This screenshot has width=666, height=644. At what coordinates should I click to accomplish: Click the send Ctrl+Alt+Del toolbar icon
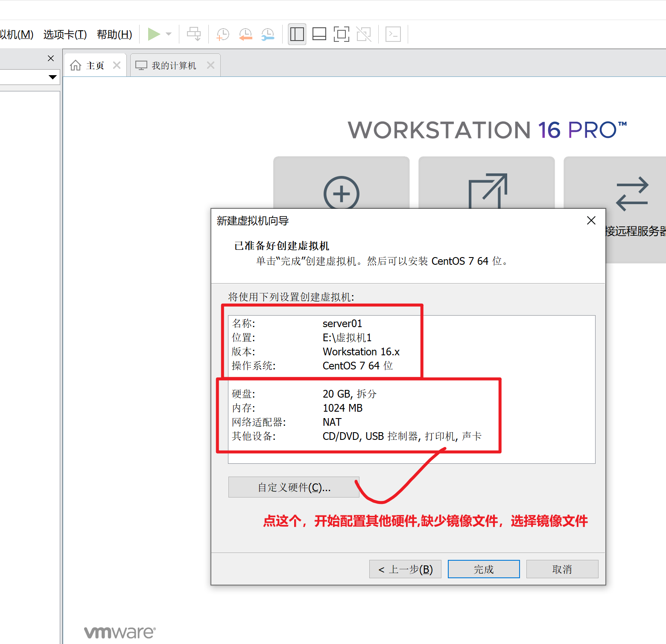(194, 34)
